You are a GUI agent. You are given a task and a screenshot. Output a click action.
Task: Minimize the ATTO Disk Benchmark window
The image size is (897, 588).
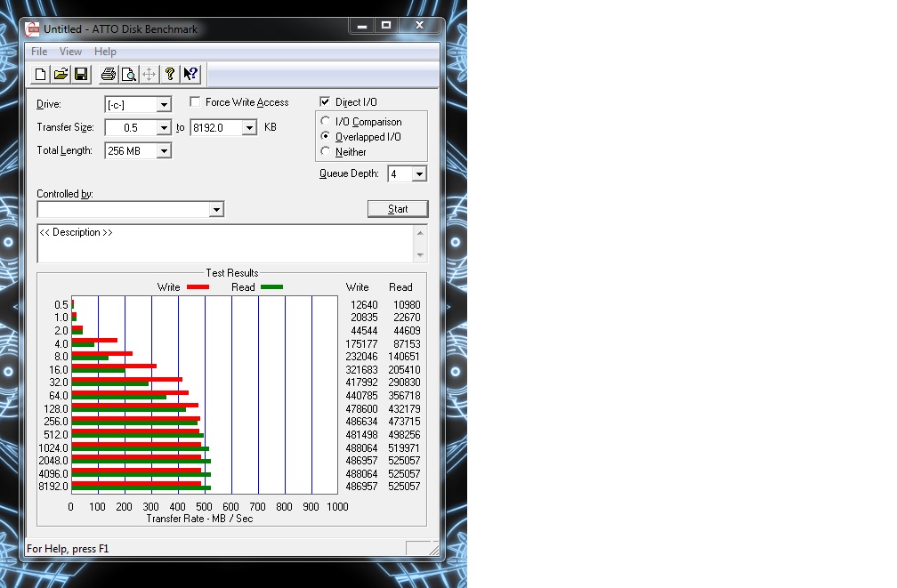361,26
